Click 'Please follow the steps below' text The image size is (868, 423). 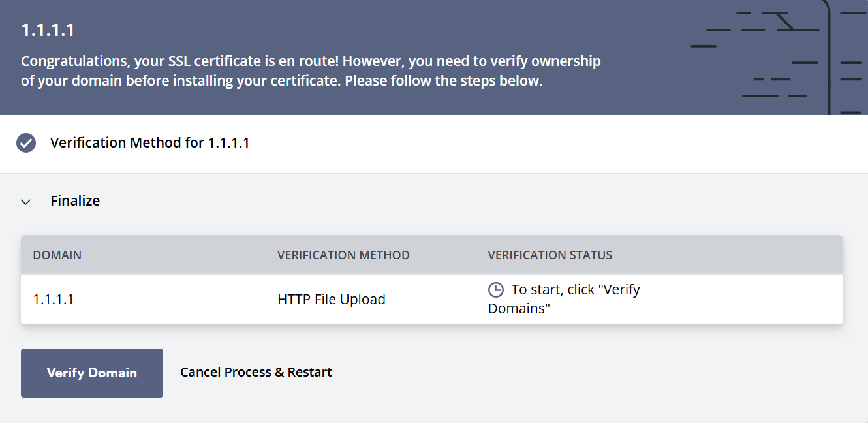[444, 82]
